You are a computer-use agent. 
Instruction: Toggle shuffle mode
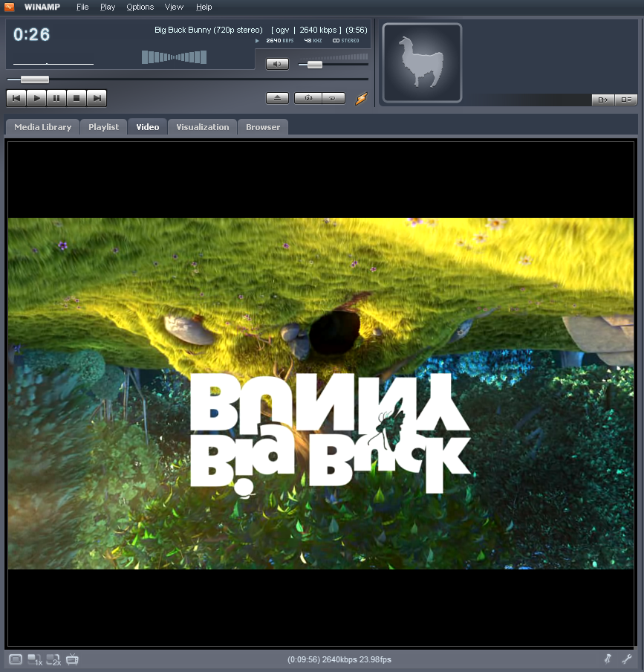(308, 98)
